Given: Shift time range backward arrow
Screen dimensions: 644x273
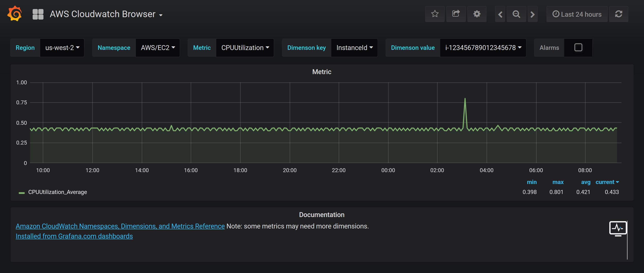Looking at the screenshot, I should [x=500, y=14].
